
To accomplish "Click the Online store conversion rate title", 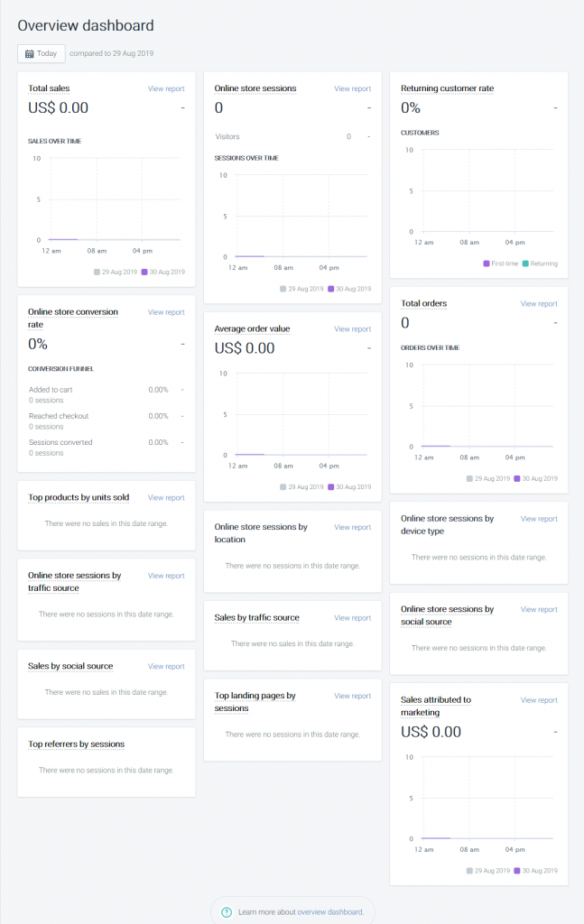I will [x=73, y=319].
